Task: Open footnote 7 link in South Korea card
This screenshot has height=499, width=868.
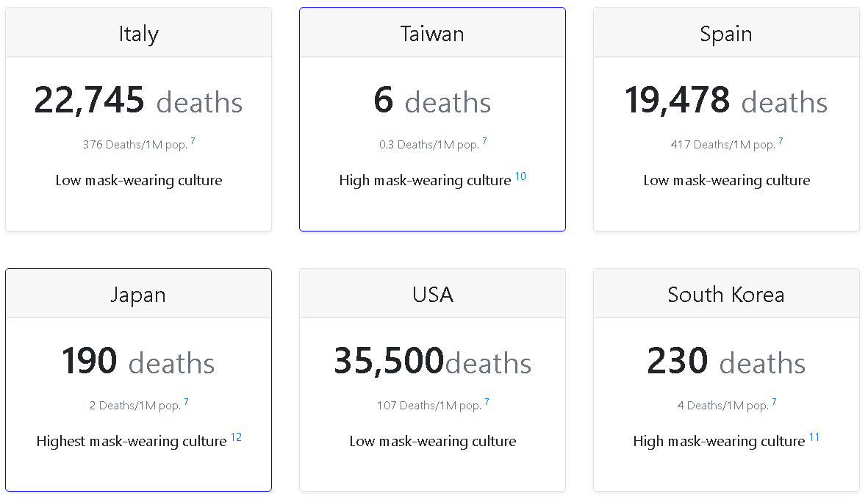Action: click(775, 402)
